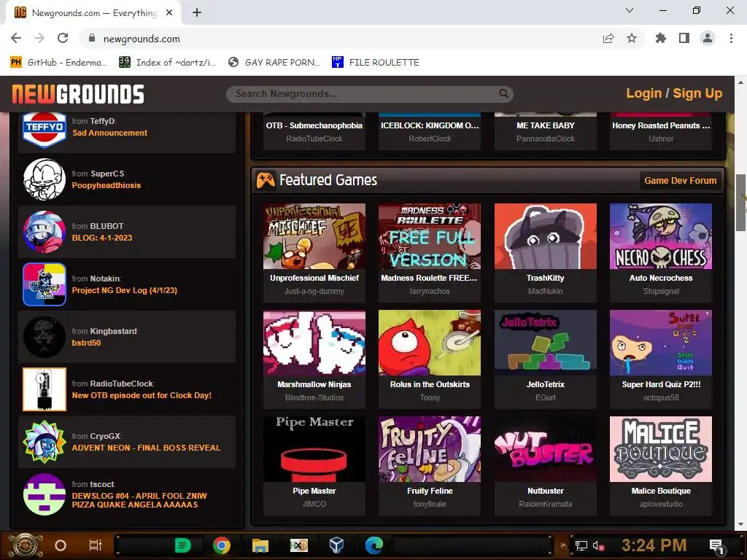Image resolution: width=747 pixels, height=560 pixels.
Task: Open Chrome from the taskbar
Action: [x=222, y=545]
